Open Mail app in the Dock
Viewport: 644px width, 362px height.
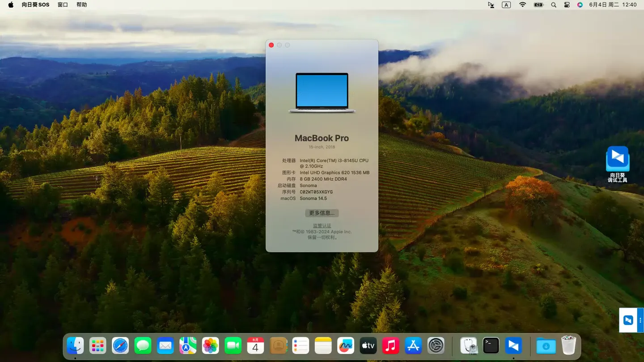165,345
